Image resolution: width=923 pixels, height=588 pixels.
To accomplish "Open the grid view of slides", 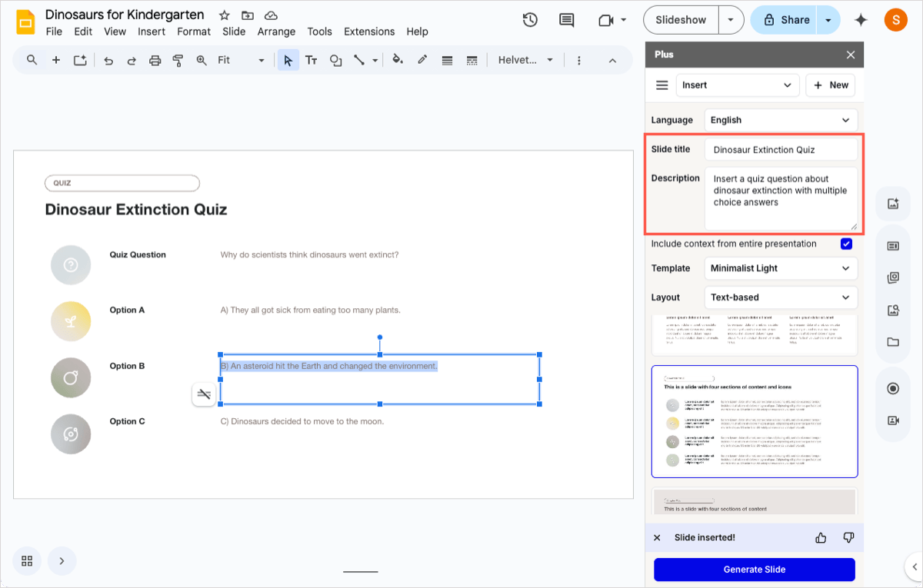I will click(x=27, y=561).
